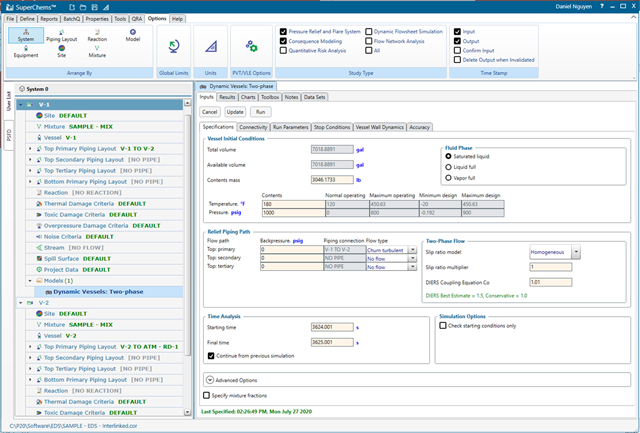Switch to the Charts tab
Viewport: 640px width, 433px height.
click(248, 97)
